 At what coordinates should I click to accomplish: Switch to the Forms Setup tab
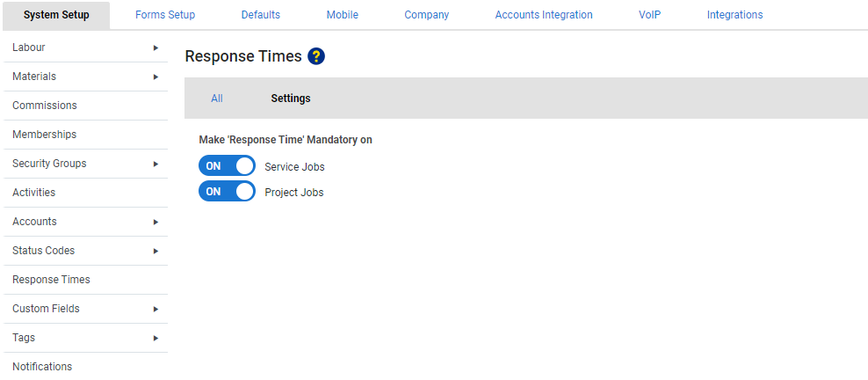pyautogui.click(x=165, y=15)
